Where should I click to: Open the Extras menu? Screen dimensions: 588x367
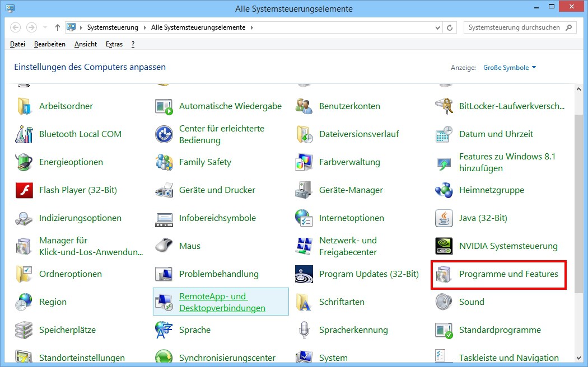[x=114, y=44]
